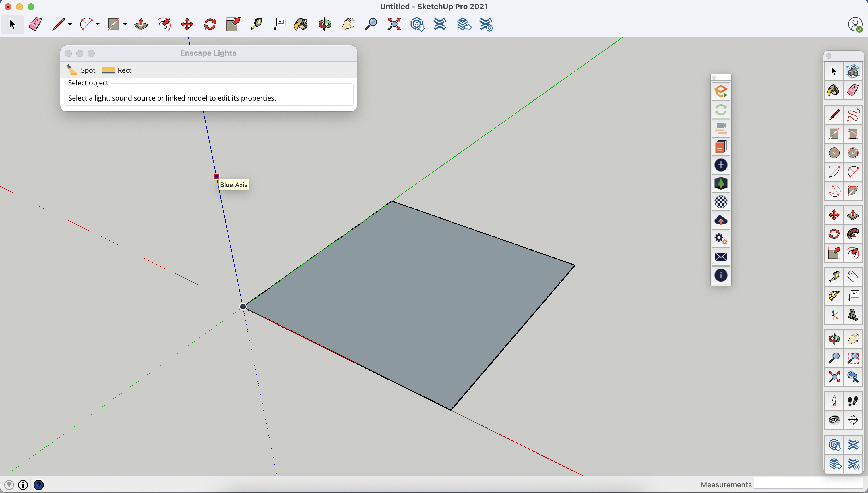Image resolution: width=868 pixels, height=493 pixels.
Task: Choose the Rect light option
Action: tap(117, 70)
